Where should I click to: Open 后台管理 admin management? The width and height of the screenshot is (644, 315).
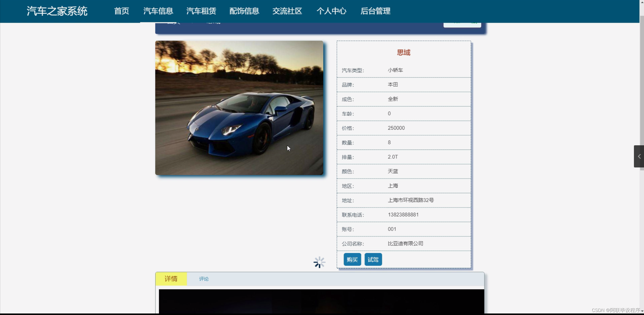pyautogui.click(x=375, y=11)
